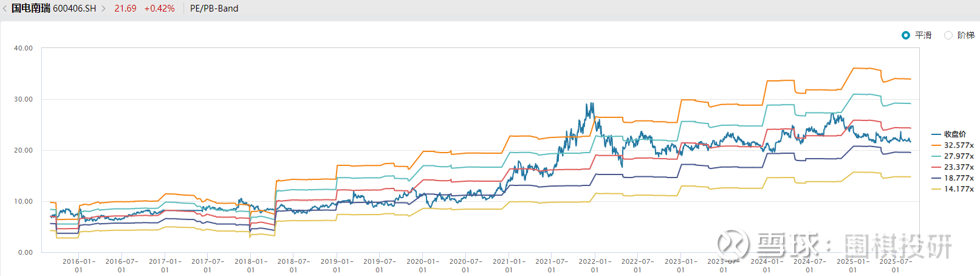Click the 21.69 current price

125,9
